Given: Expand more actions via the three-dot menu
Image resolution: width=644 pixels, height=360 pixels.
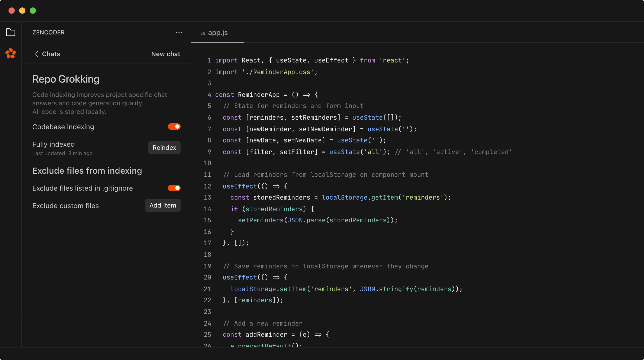Looking at the screenshot, I should [x=179, y=32].
